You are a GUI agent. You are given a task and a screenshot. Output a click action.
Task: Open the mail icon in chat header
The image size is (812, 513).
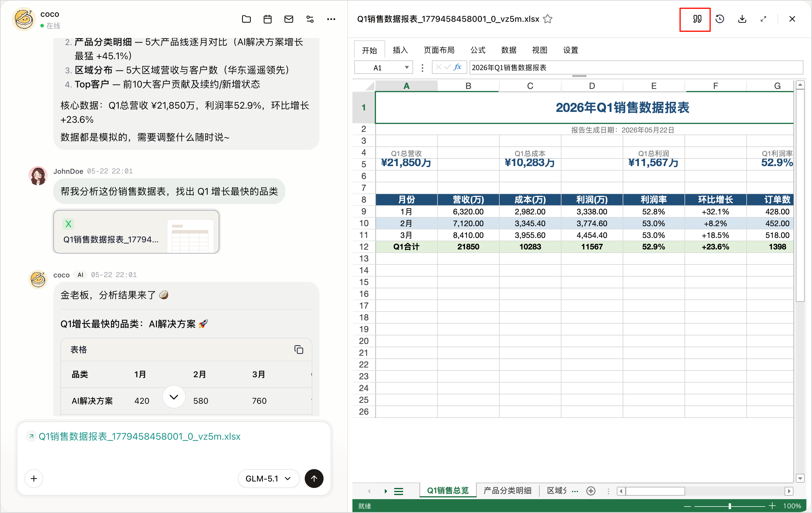[x=289, y=19]
